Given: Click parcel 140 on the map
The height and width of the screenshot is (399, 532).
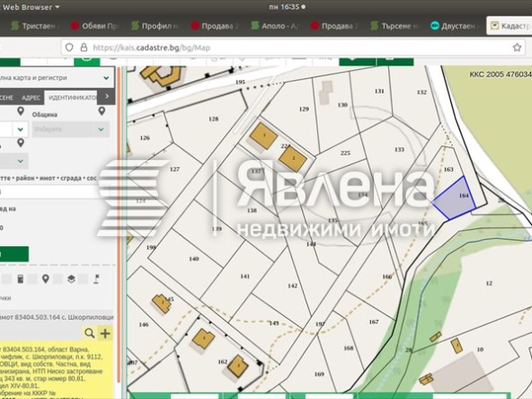Looking at the screenshot, I should point(194,259).
